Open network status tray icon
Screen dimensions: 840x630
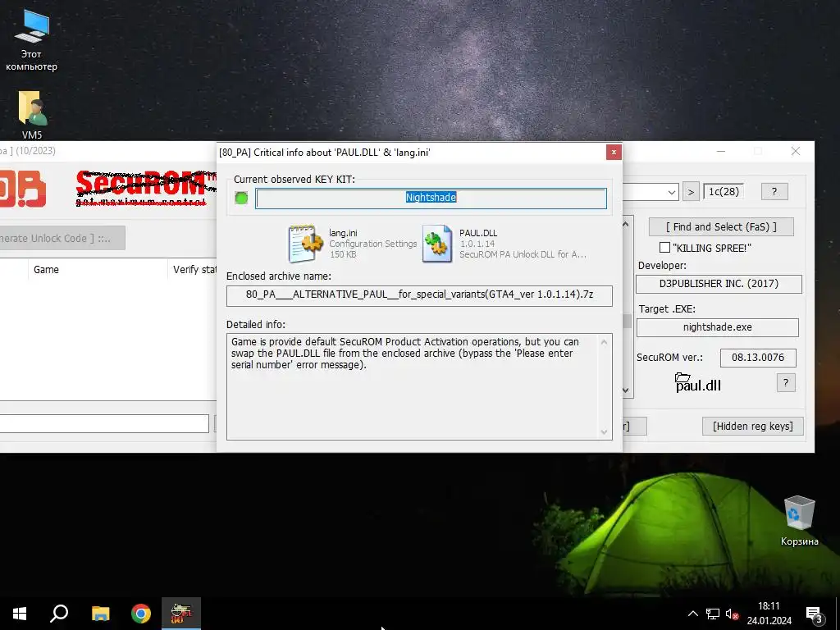click(713, 614)
